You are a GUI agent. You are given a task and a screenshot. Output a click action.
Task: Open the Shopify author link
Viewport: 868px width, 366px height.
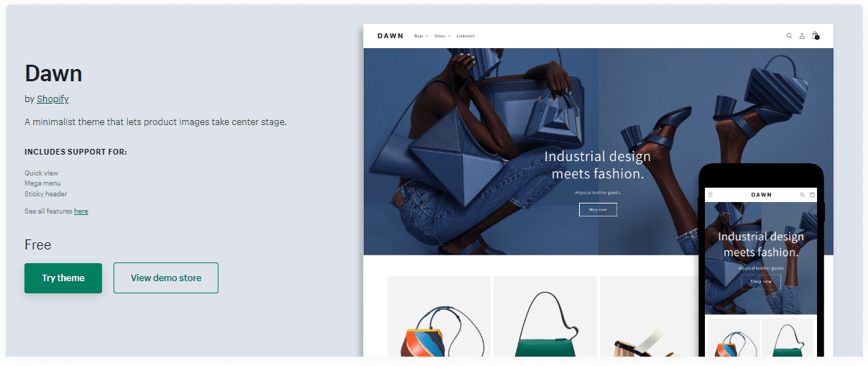(x=52, y=99)
